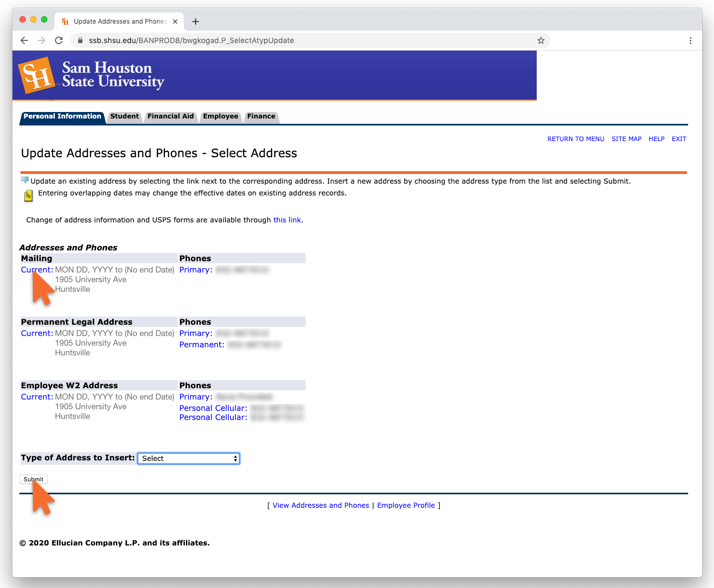Open the View Addresses and Phones link
The width and height of the screenshot is (714, 588).
click(321, 506)
